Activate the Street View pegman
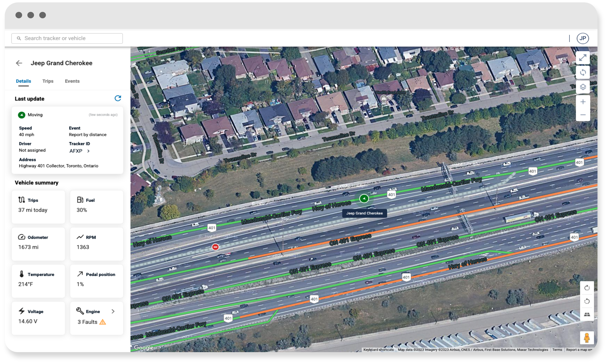 tap(587, 338)
